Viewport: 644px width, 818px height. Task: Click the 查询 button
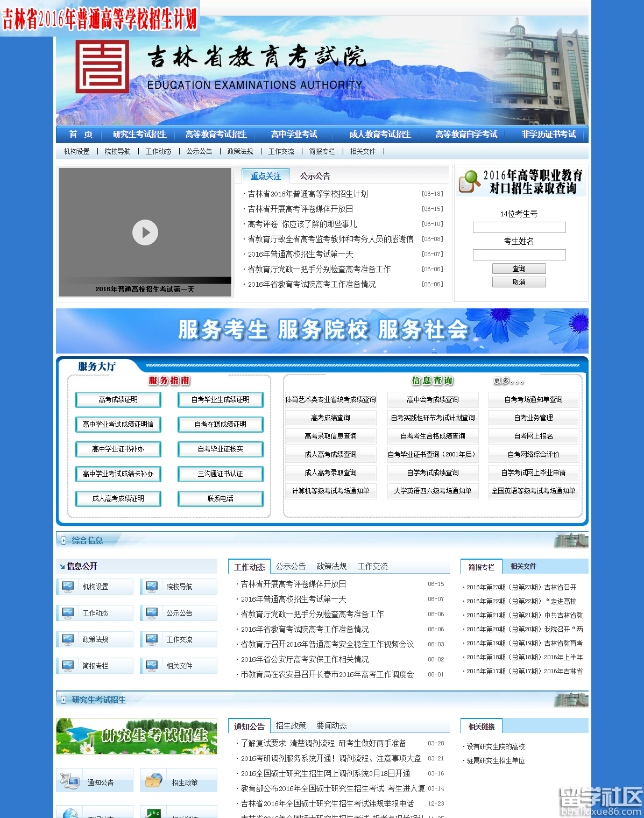click(x=519, y=269)
